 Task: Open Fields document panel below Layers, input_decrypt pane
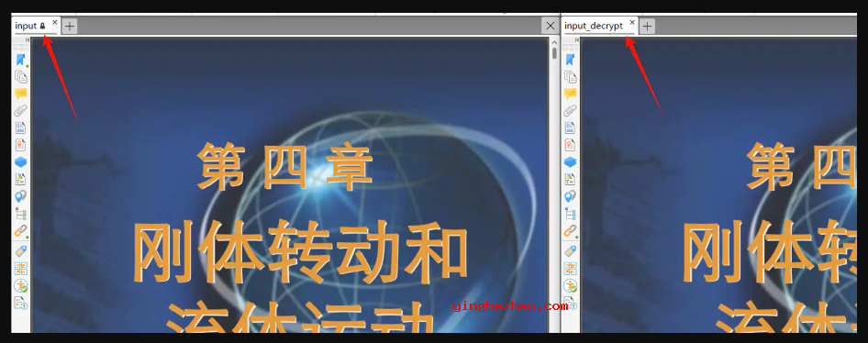[570, 179]
